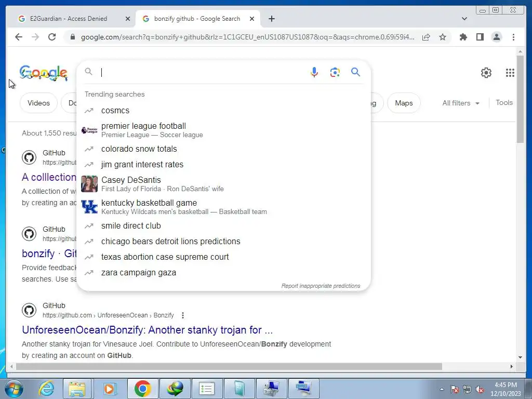Click the Google holiday logo
The image size is (532, 399).
[44, 73]
